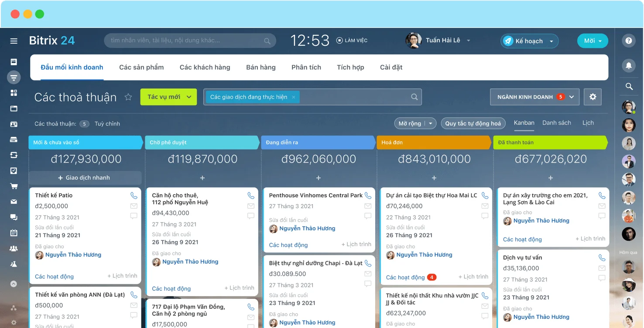The height and width of the screenshot is (328, 644).
Task: Open the shopping cart icon in left sidebar
Action: click(14, 186)
